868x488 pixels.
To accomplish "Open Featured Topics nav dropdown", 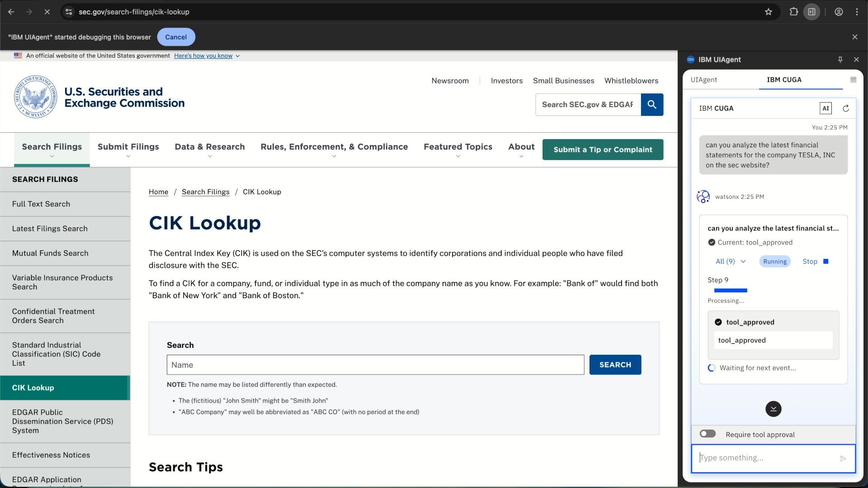I will 458,150.
